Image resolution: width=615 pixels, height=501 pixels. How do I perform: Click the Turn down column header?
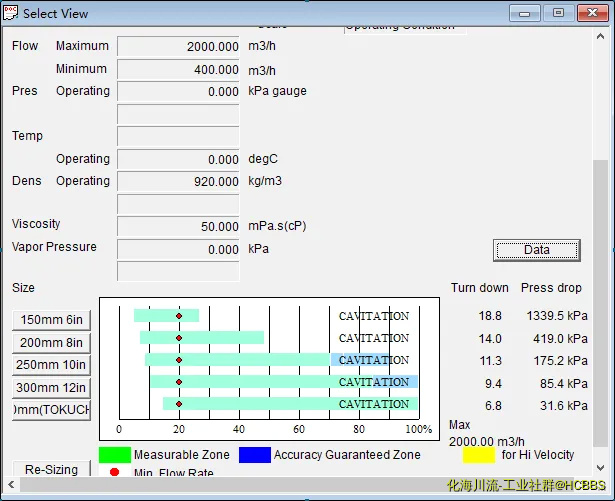[479, 288]
